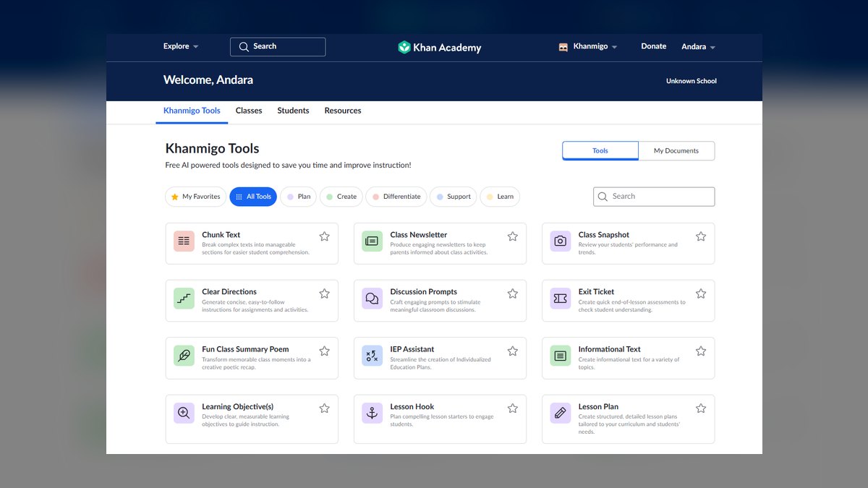Mark IEP Assistant as favorite
The image size is (868, 488).
tap(512, 351)
